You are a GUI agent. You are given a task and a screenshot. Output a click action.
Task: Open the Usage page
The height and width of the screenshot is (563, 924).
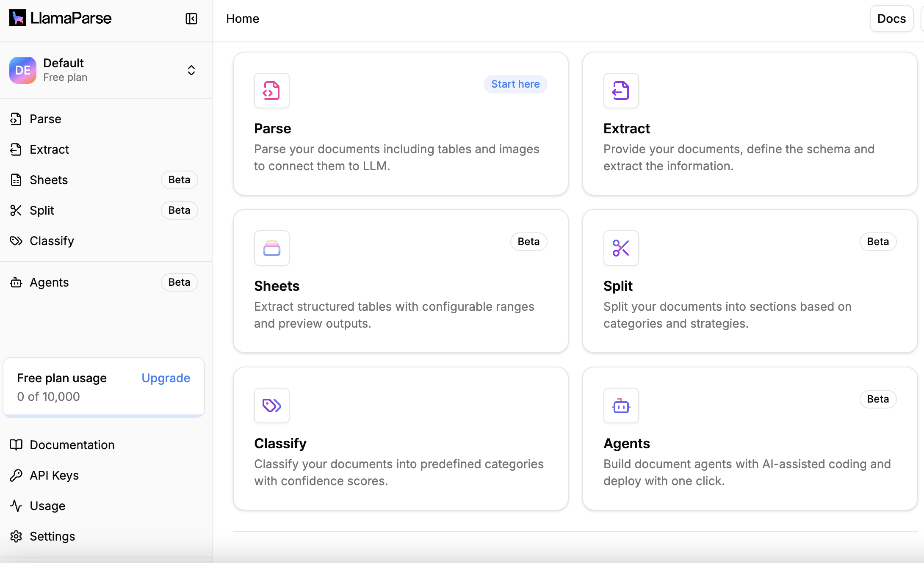(47, 506)
